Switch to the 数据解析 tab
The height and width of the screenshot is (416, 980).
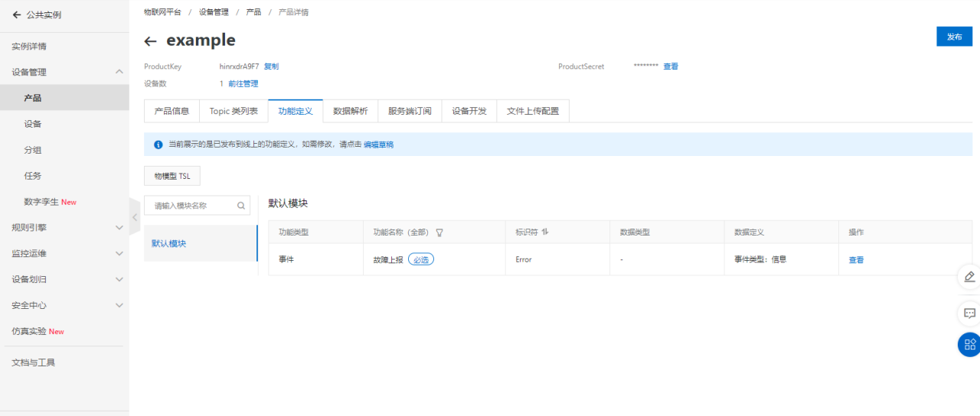(350, 111)
